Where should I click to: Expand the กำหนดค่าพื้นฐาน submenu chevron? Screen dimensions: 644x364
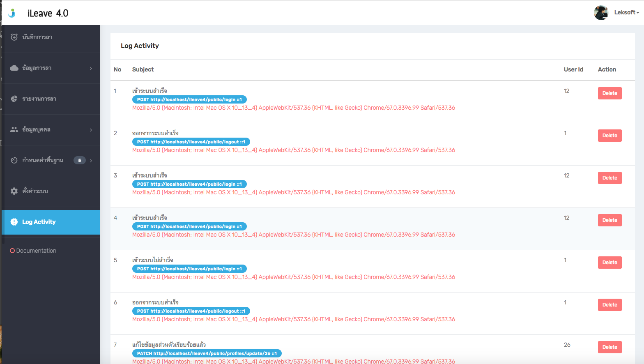(x=91, y=161)
